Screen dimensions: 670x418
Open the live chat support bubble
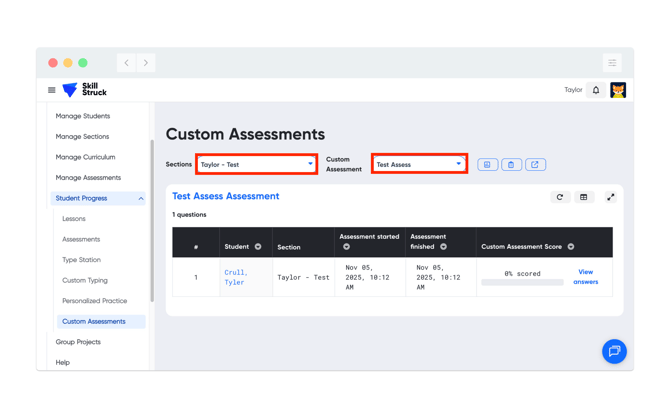point(614,351)
